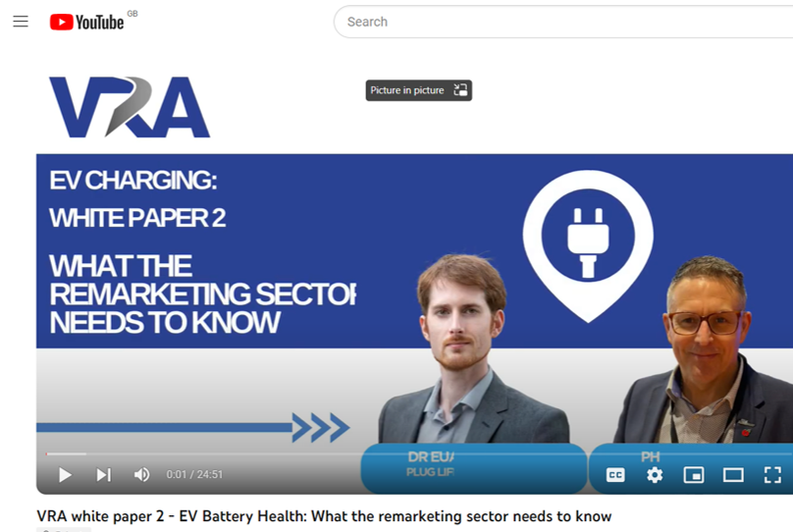Image resolution: width=793 pixels, height=532 pixels.
Task: Play the video
Action: [65, 475]
